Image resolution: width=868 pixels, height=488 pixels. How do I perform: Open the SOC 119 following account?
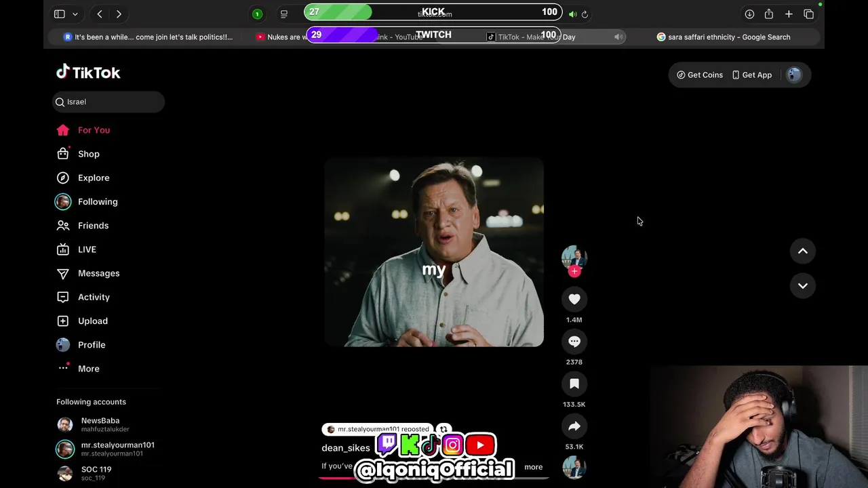pos(85,473)
